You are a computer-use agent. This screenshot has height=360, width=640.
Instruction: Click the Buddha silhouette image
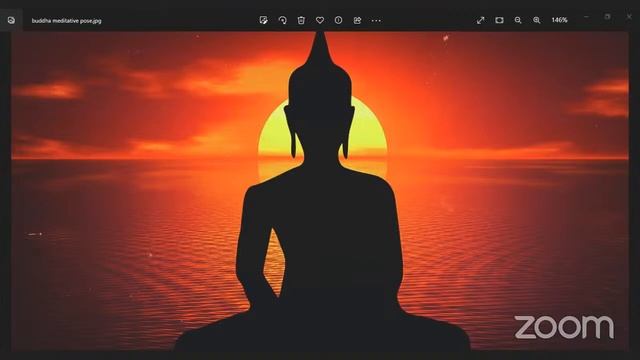click(x=321, y=192)
